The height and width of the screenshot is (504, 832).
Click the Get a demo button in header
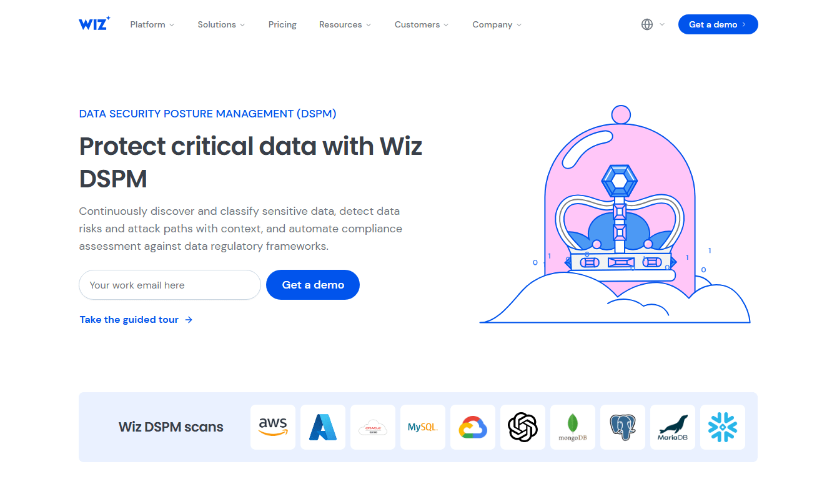coord(718,24)
